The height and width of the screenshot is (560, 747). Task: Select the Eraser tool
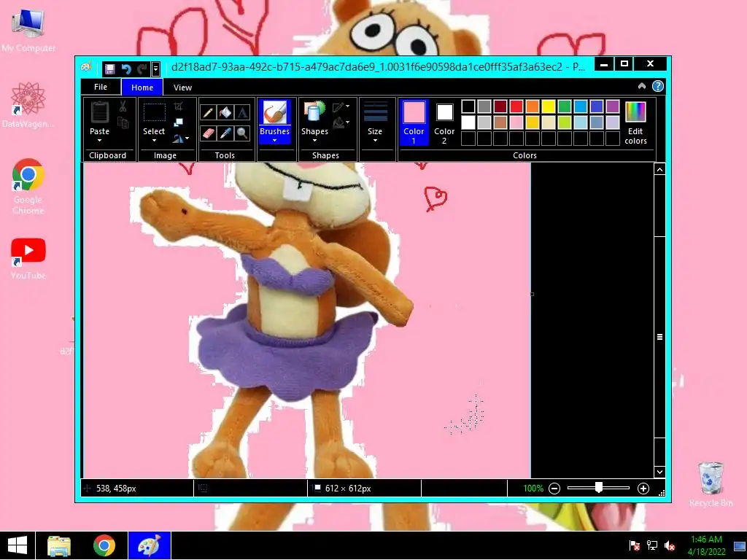tap(208, 133)
